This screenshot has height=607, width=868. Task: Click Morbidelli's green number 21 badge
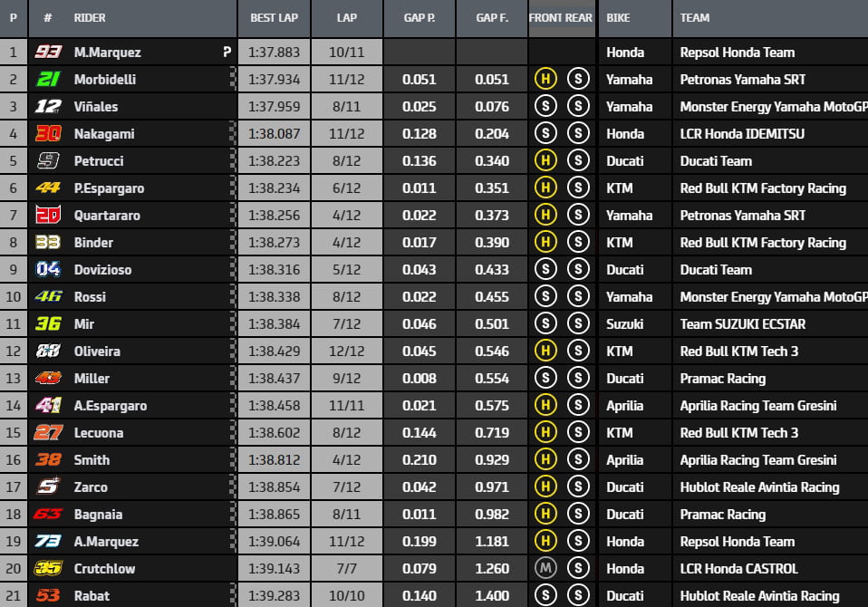48,80
